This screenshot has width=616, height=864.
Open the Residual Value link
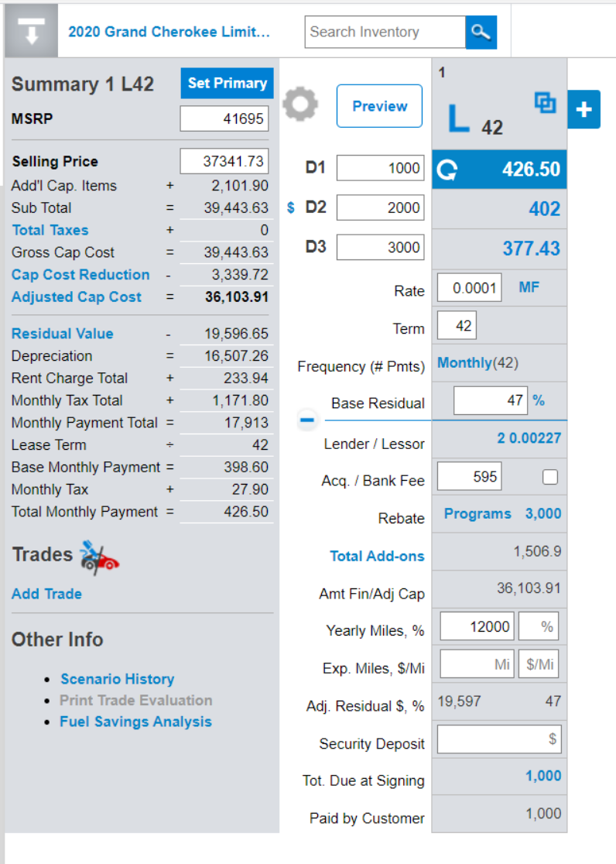pyautogui.click(x=62, y=334)
